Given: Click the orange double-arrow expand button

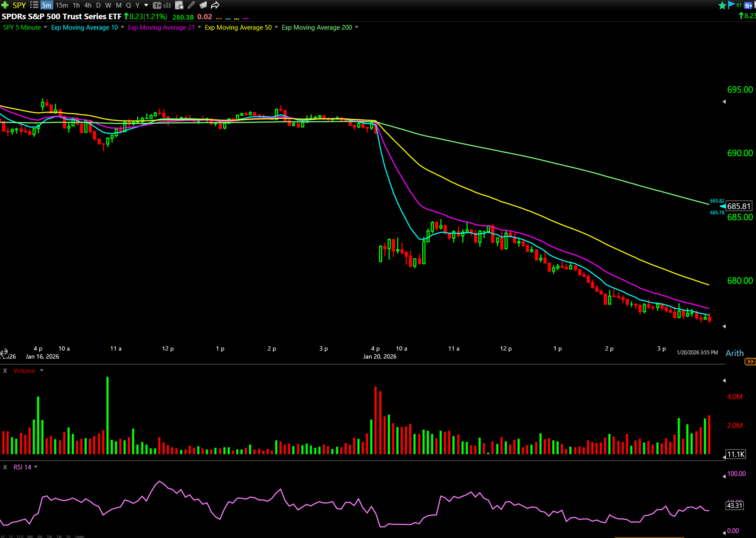Looking at the screenshot, I should (750, 362).
